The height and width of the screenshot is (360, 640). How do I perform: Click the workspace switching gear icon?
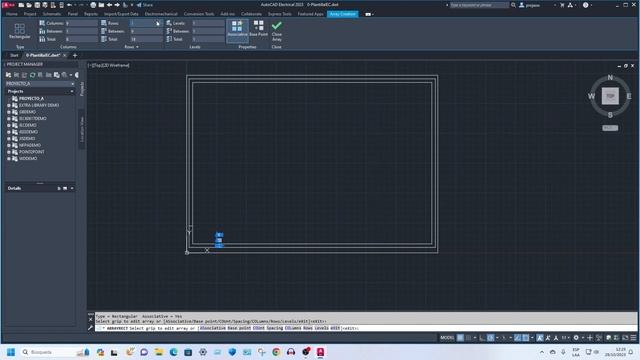576,338
